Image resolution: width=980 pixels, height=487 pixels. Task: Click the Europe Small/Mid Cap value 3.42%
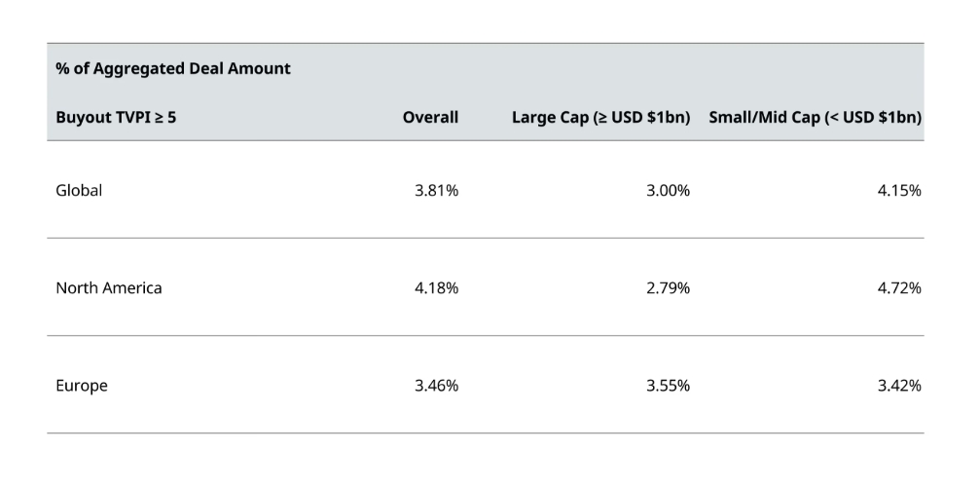(898, 386)
